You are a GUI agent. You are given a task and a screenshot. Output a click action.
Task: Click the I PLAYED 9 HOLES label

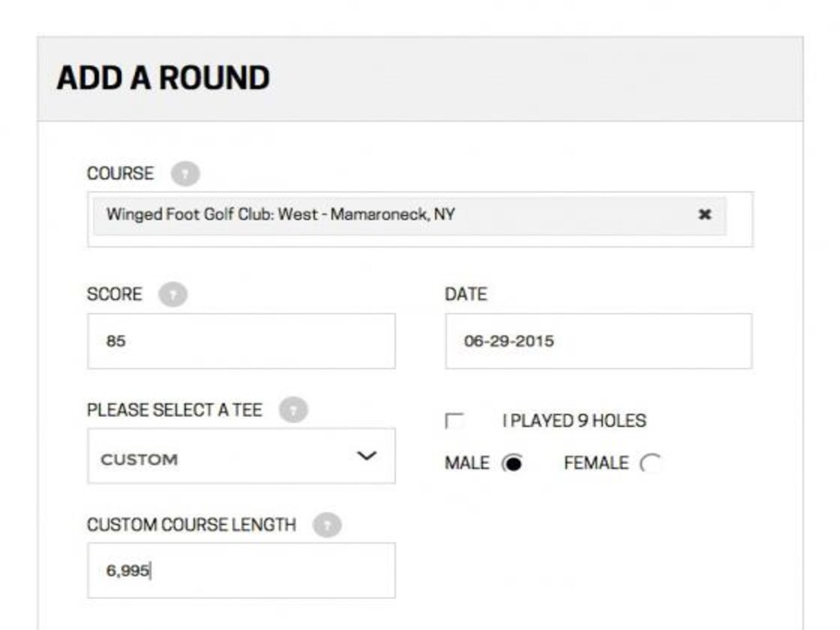pos(574,421)
